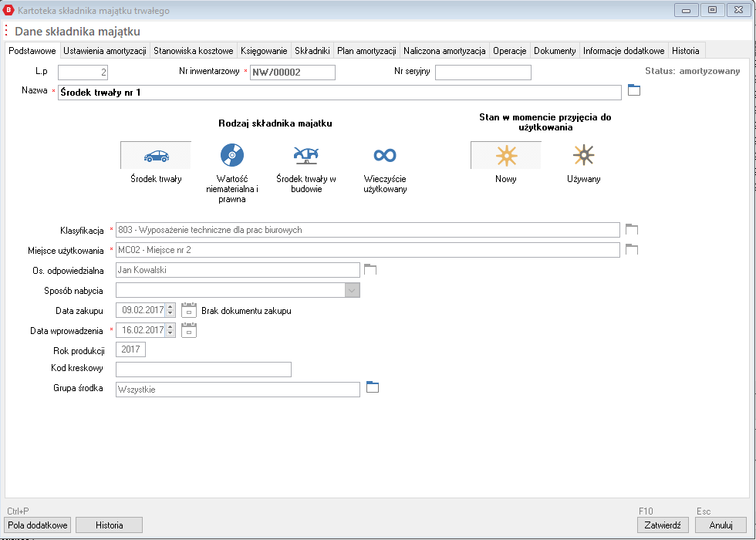Switch to Historia tab
Screen dimensions: 756x540
686,51
